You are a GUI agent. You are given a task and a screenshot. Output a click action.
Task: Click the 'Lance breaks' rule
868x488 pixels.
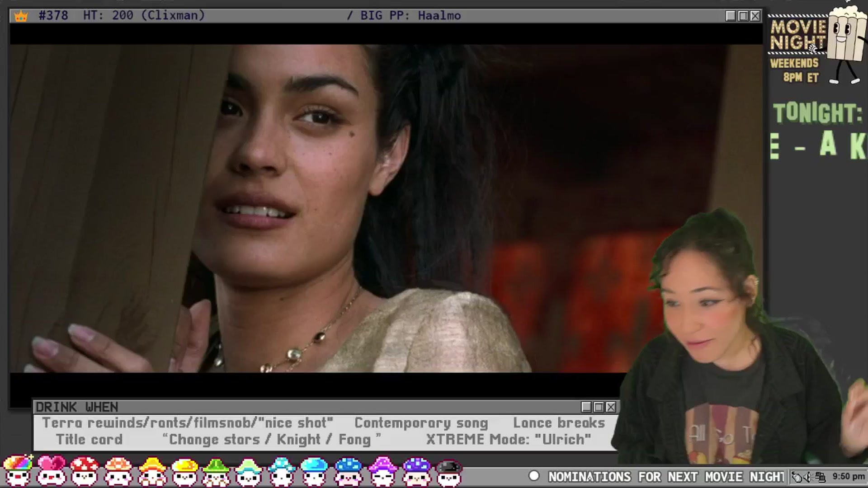tap(559, 423)
